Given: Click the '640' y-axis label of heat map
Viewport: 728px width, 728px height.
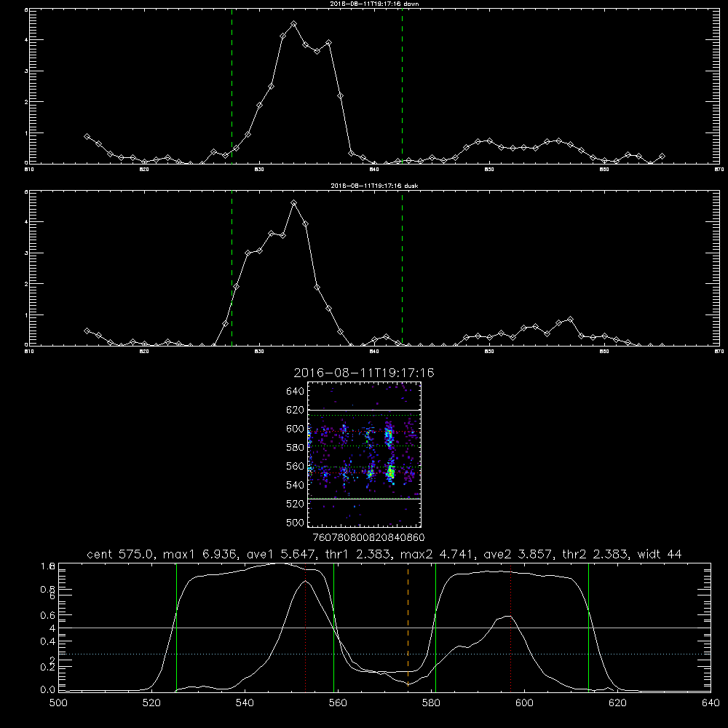Looking at the screenshot, I should pos(296,392).
